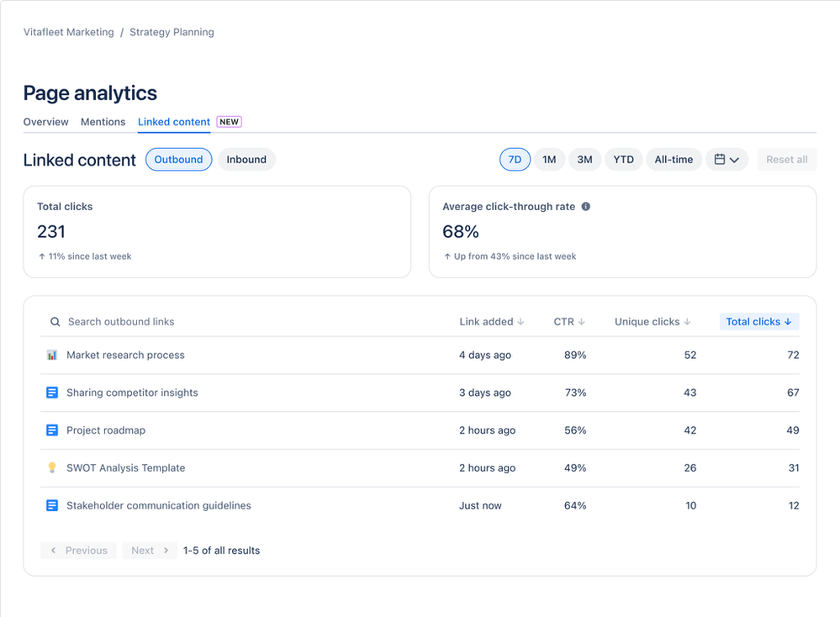Open the Market research process link
This screenshot has height=617, width=840.
[x=125, y=355]
